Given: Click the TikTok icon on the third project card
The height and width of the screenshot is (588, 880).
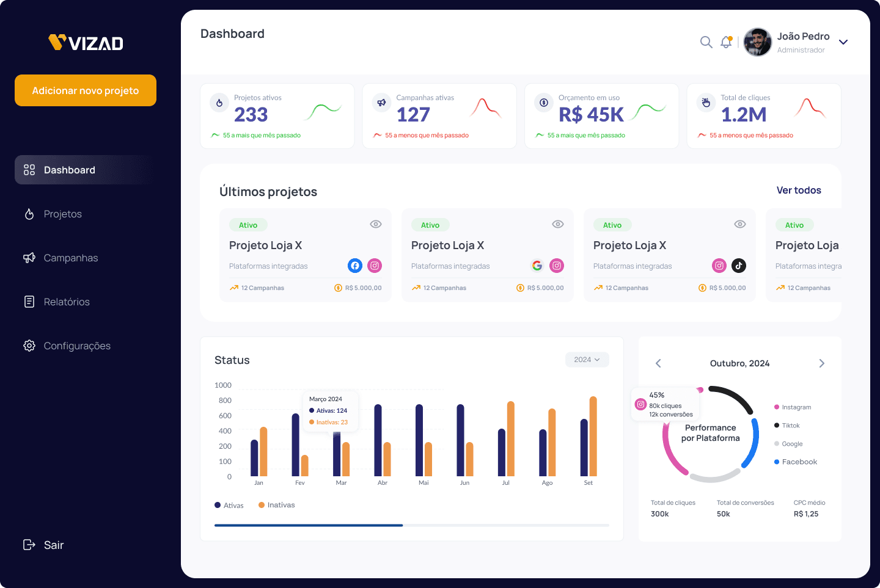Looking at the screenshot, I should tap(739, 266).
